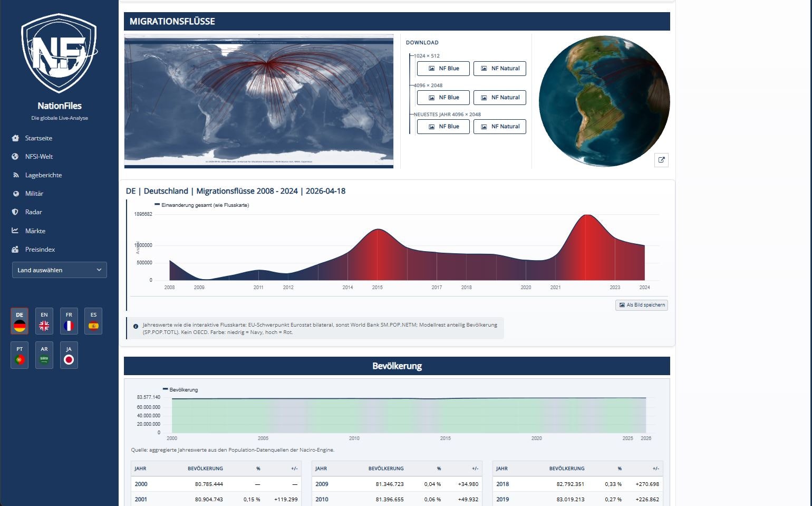Image resolution: width=812 pixels, height=506 pixels.
Task: Select the year 2000 table row
Action: [216, 484]
